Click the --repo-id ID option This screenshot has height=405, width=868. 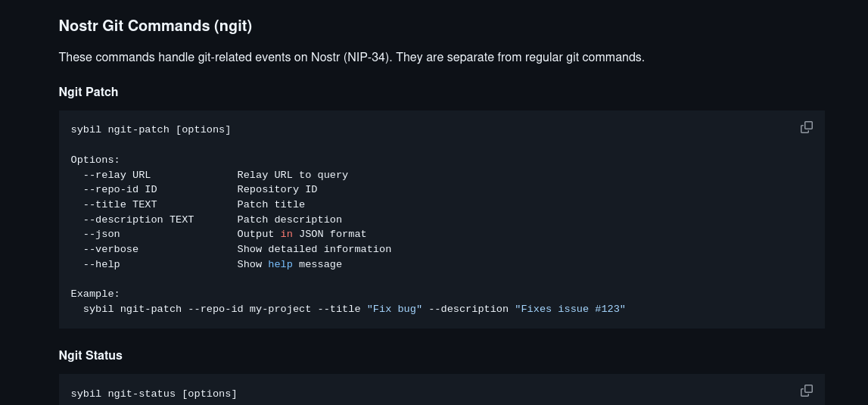coord(120,189)
